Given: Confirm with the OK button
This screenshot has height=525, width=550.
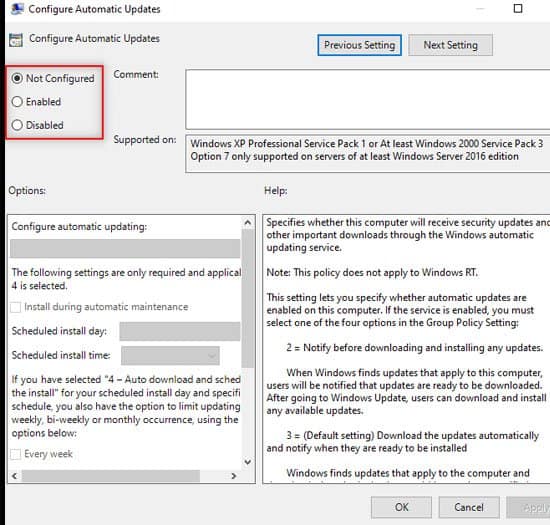Looking at the screenshot, I should point(401,507).
